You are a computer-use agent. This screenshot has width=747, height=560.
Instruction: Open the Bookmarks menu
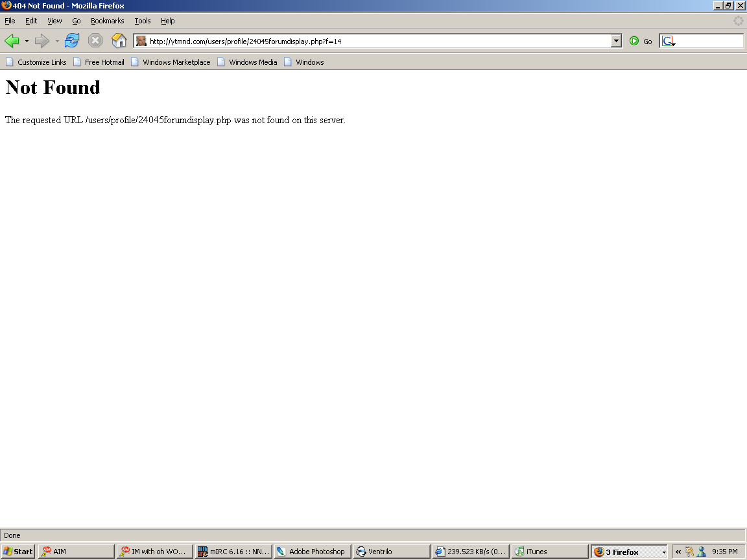107,21
